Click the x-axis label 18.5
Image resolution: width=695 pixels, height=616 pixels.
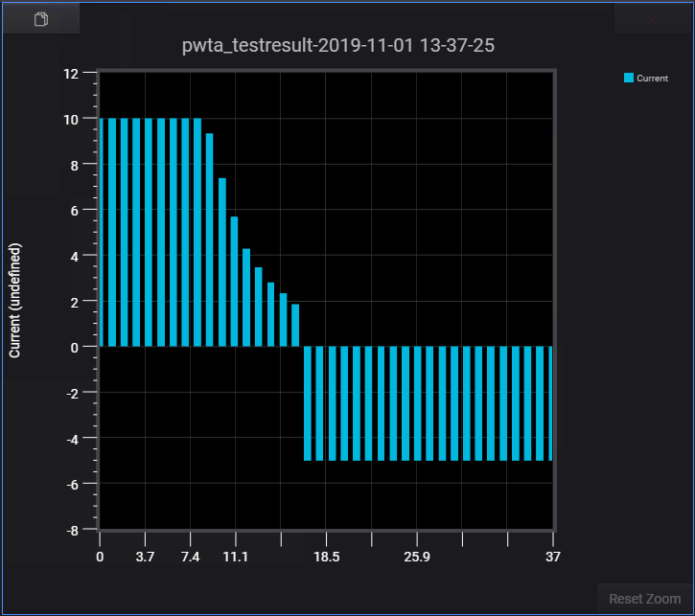[326, 556]
